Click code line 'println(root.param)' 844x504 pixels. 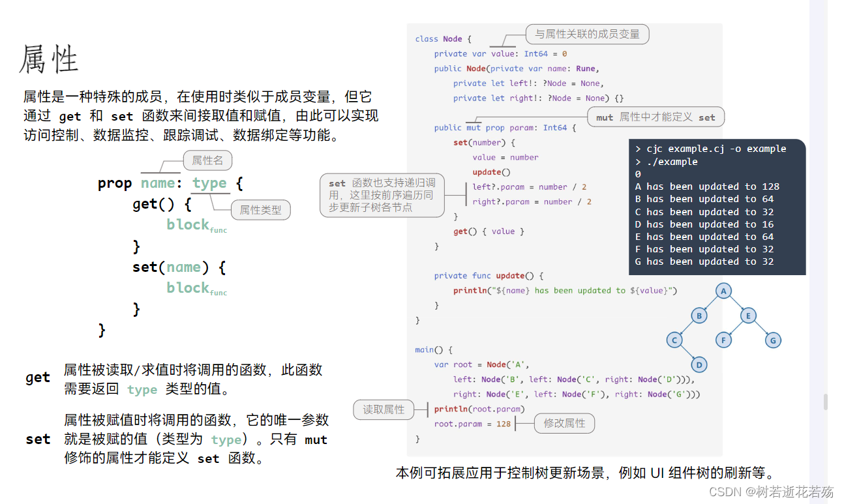click(479, 409)
